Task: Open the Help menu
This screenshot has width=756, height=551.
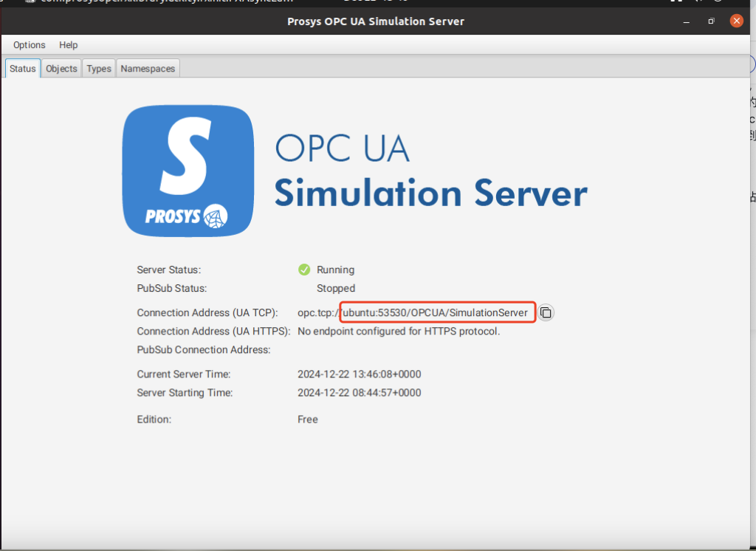Action: (68, 45)
